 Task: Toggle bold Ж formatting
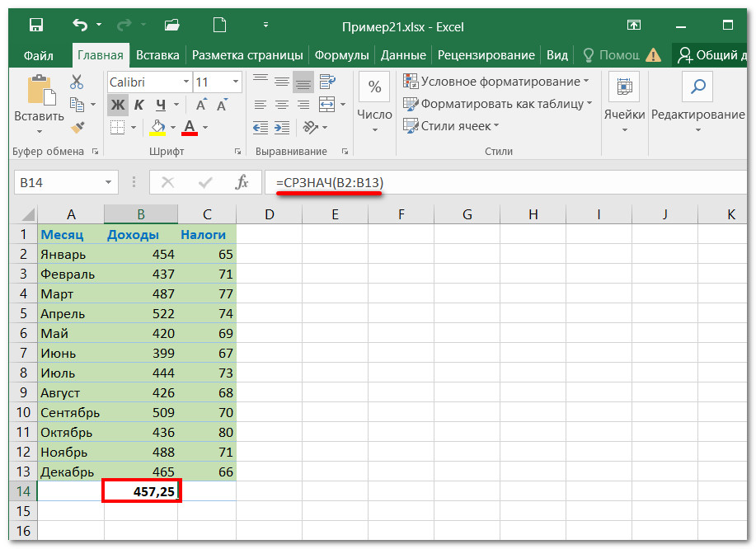pyautogui.click(x=117, y=105)
